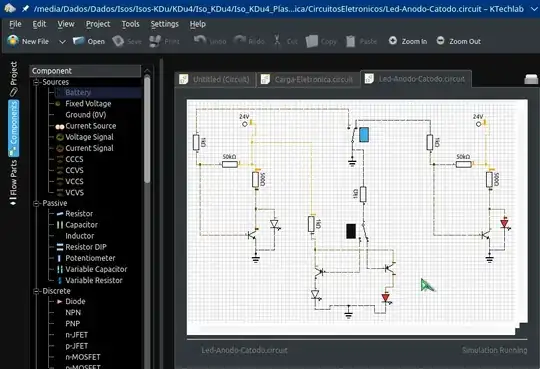Click the pin icon in title bar
Viewport: 540px width, 369px height.
(x=25, y=9)
